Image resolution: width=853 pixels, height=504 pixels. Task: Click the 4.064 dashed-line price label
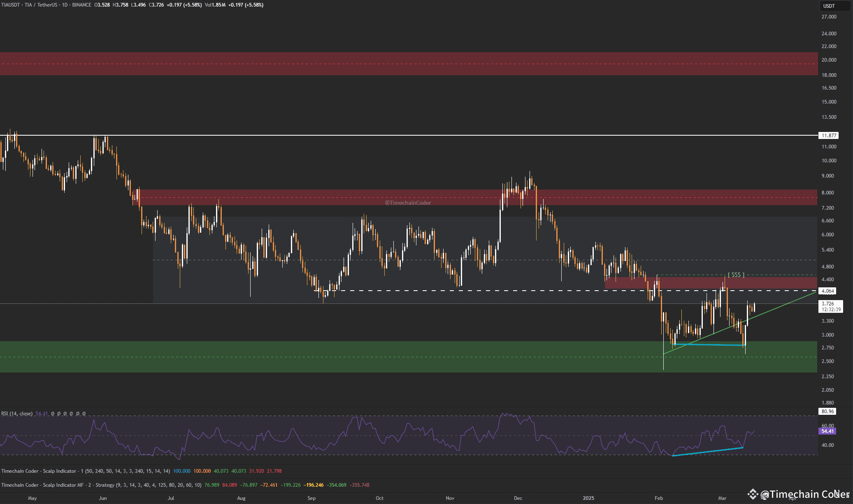coord(827,291)
